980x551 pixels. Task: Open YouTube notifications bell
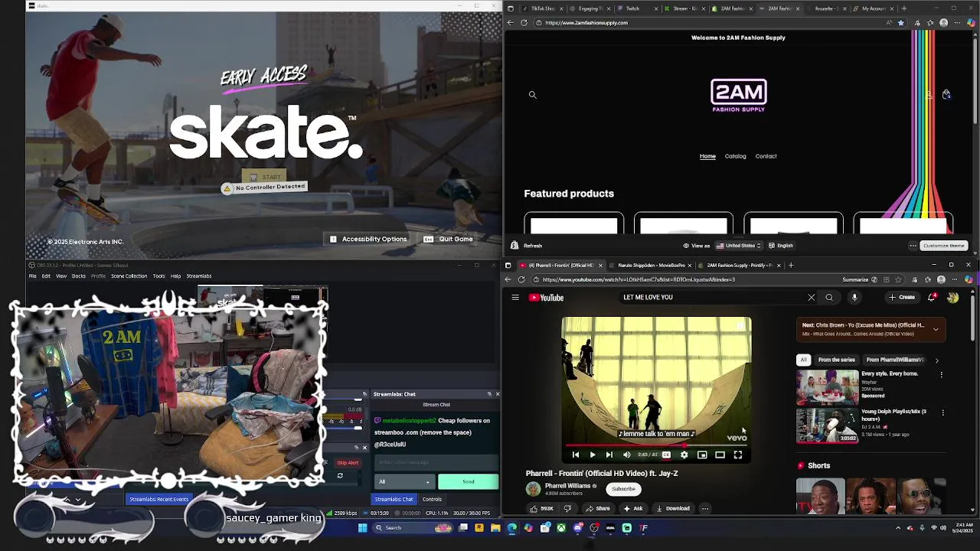click(x=932, y=298)
